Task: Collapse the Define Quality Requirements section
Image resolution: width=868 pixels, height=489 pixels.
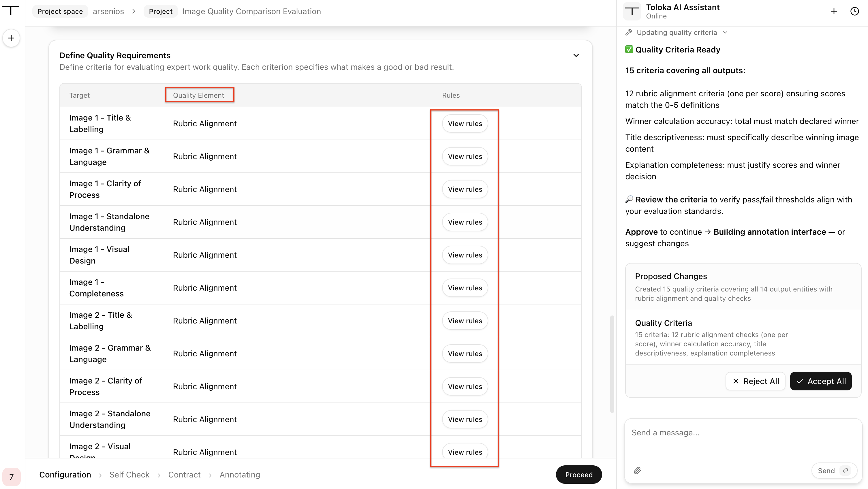Action: point(576,55)
